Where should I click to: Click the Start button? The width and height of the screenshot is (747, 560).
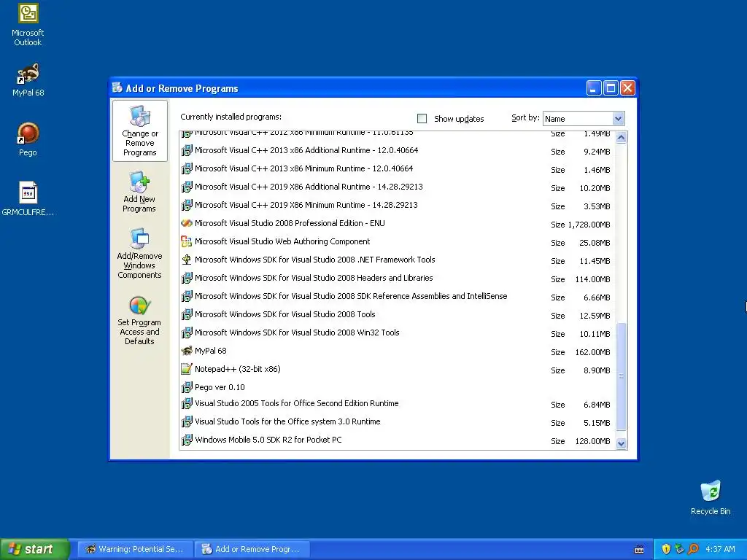35,549
